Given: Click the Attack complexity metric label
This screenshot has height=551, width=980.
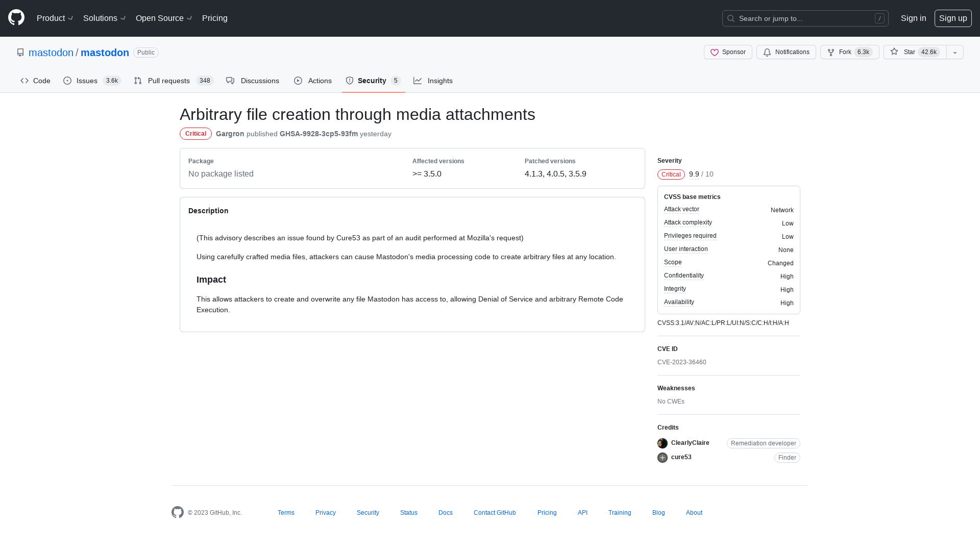Looking at the screenshot, I should [688, 222].
